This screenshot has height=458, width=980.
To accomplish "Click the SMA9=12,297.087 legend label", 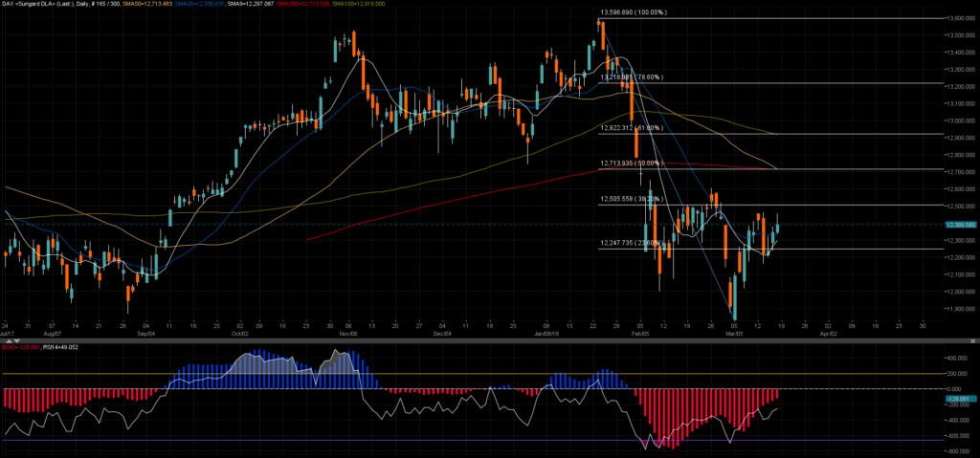I will [x=251, y=4].
